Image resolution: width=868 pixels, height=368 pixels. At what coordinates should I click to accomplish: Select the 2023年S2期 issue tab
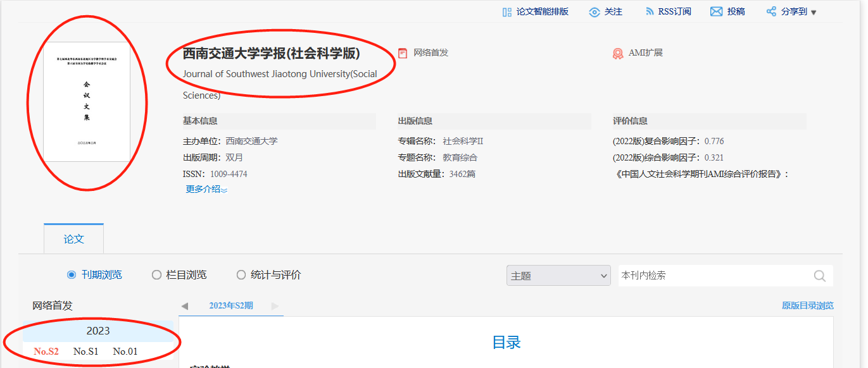[x=231, y=305]
